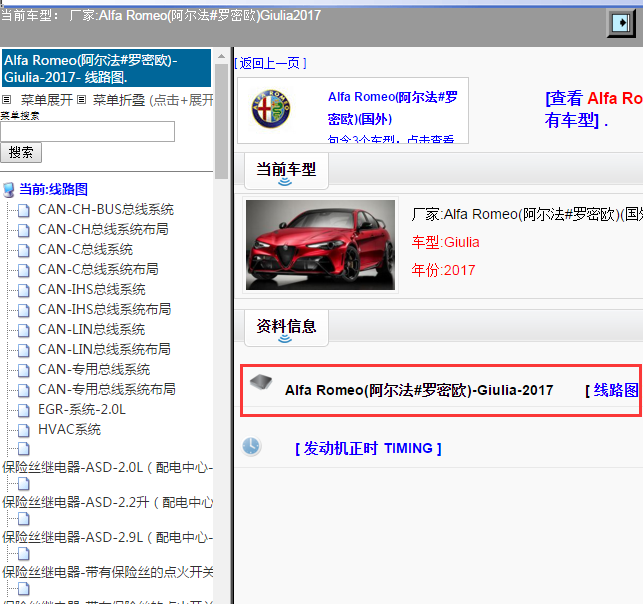Open CAN-IHS总线系统 tree entry
The image size is (643, 604).
(x=92, y=289)
